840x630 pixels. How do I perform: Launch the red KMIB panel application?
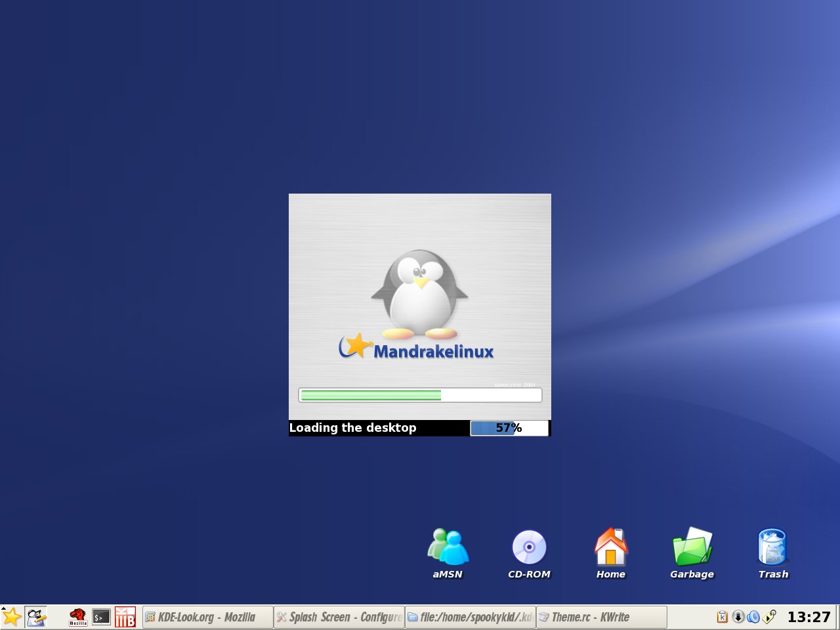coord(125,617)
